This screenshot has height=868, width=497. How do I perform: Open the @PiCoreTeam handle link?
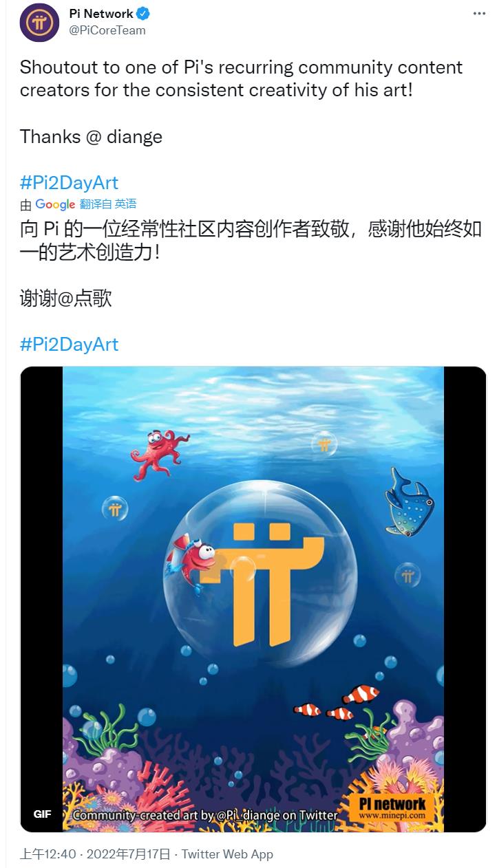pos(107,30)
